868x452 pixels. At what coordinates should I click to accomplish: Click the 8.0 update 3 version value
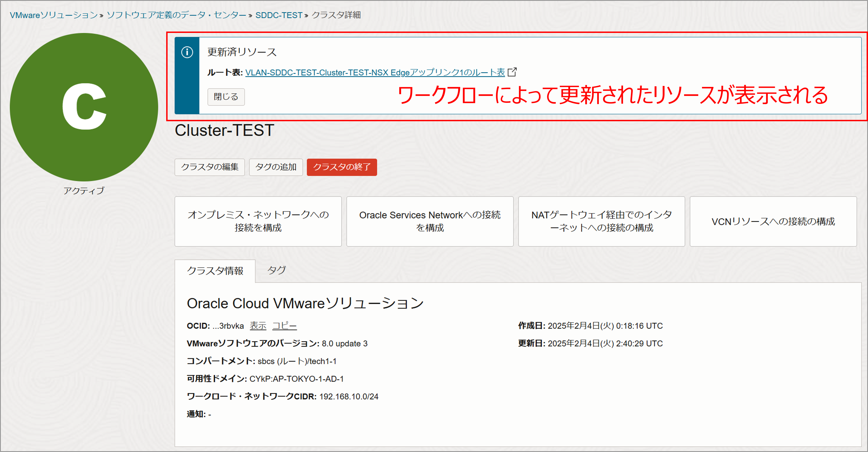pyautogui.click(x=344, y=344)
